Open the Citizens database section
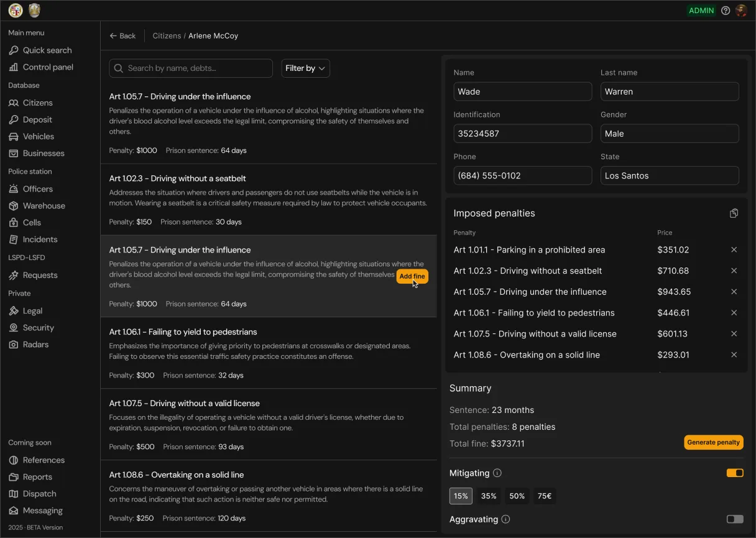The width and height of the screenshot is (756, 538). 30,103
